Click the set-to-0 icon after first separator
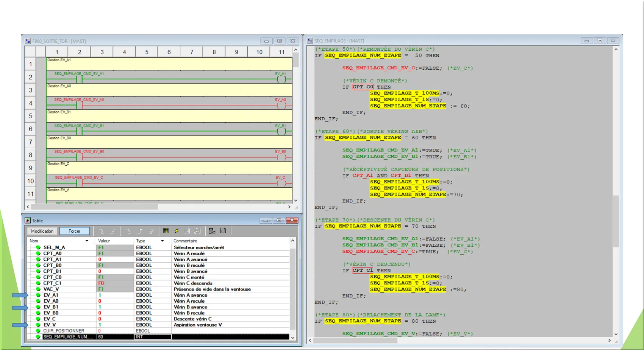The image size is (644, 350). click(128, 231)
